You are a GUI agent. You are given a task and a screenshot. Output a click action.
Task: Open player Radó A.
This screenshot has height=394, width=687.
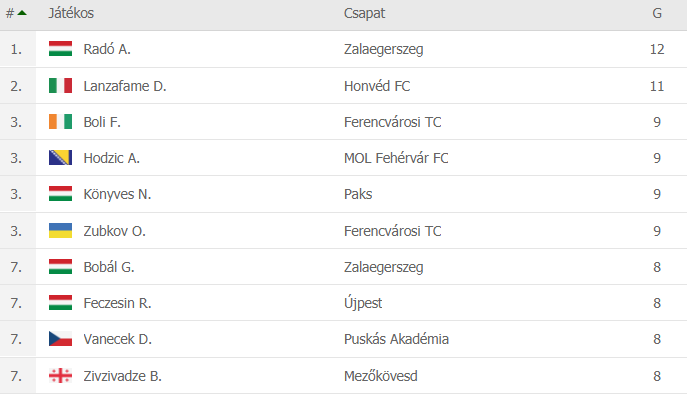107,49
